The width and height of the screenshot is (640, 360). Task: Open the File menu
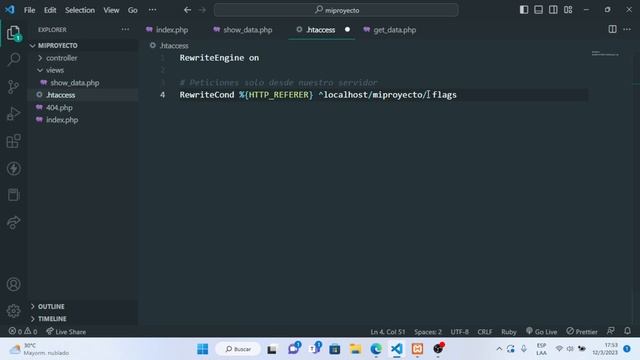click(29, 10)
